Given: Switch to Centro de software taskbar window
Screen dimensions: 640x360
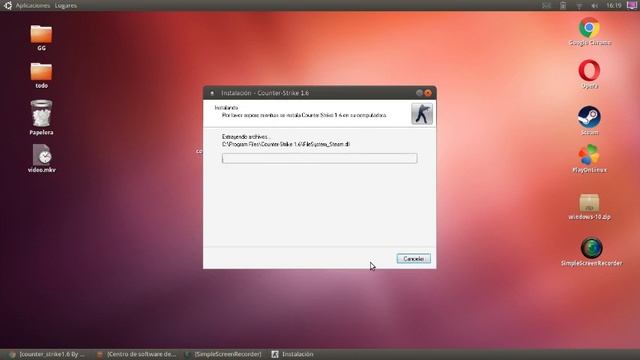Looking at the screenshot, I should point(137,354).
